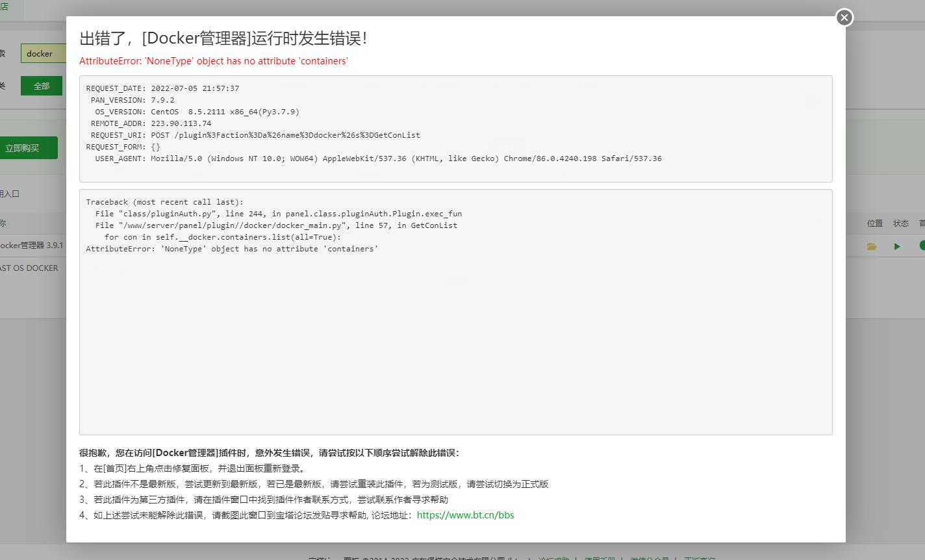Click the Docker管理器 3.9.1 plugin row
The height and width of the screenshot is (560, 925).
(32, 246)
